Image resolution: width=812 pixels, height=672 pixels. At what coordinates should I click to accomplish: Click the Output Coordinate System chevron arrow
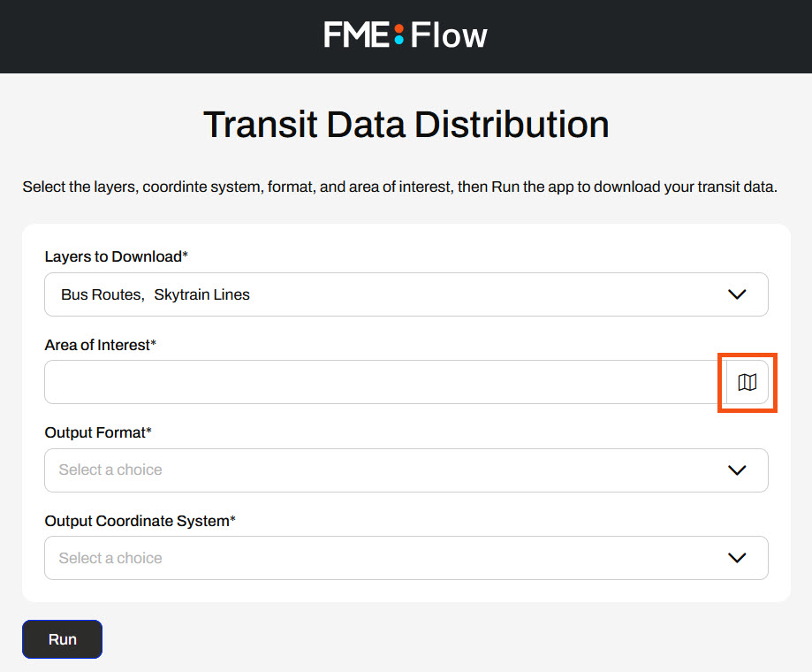pos(737,558)
